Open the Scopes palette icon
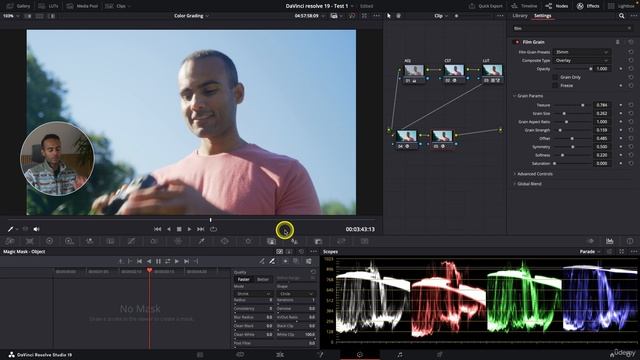 click(x=609, y=241)
